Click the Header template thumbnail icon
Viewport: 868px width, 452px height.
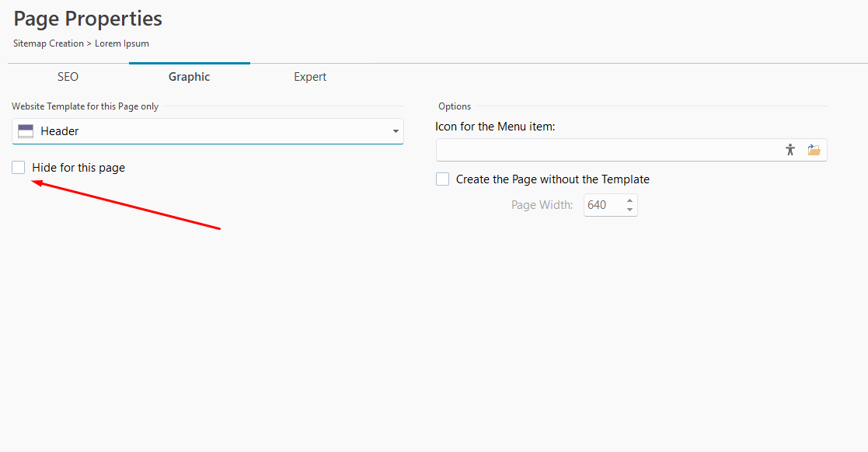coord(26,131)
